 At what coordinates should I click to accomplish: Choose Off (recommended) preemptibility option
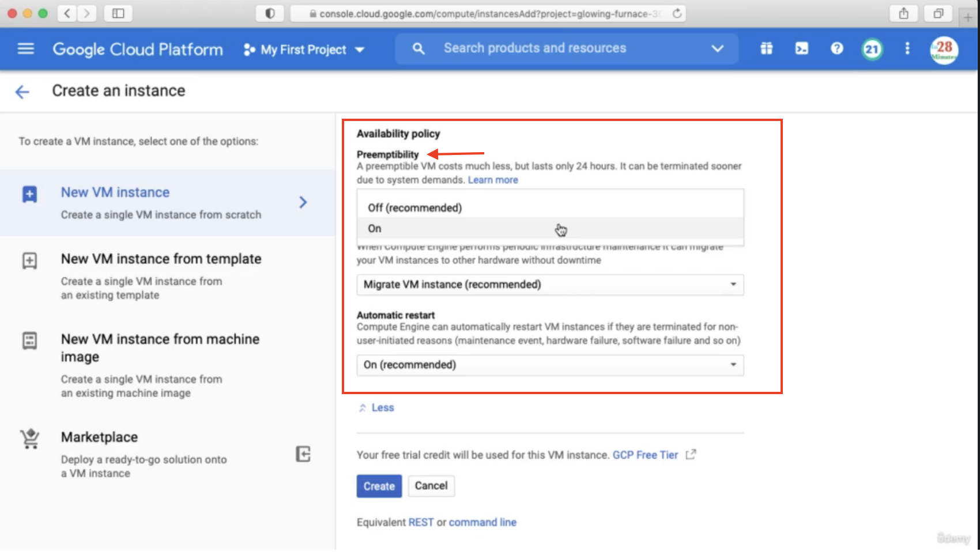[x=550, y=207]
